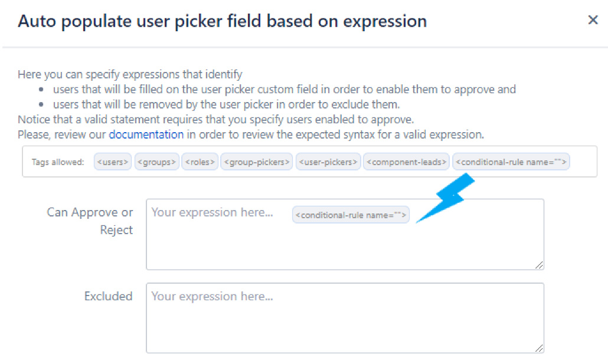Screen dimensions: 608x364
Task: Click conditional-rule chip inside the approve field
Action: click(351, 215)
